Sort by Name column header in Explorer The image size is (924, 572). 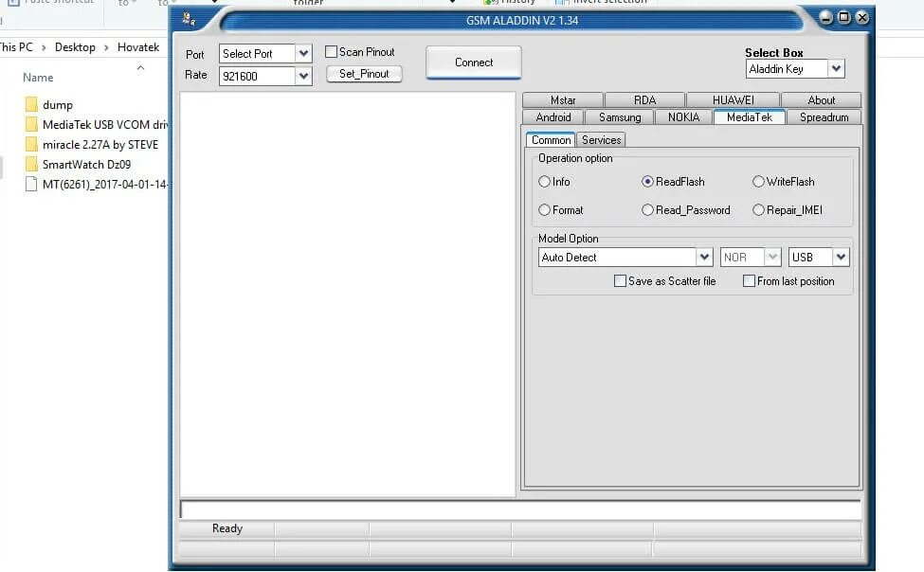[38, 77]
